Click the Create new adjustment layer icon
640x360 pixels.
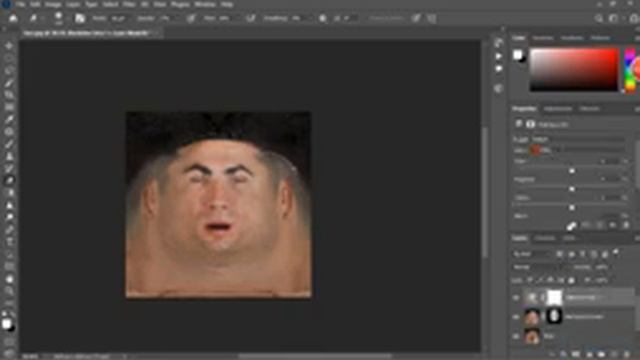click(x=589, y=354)
